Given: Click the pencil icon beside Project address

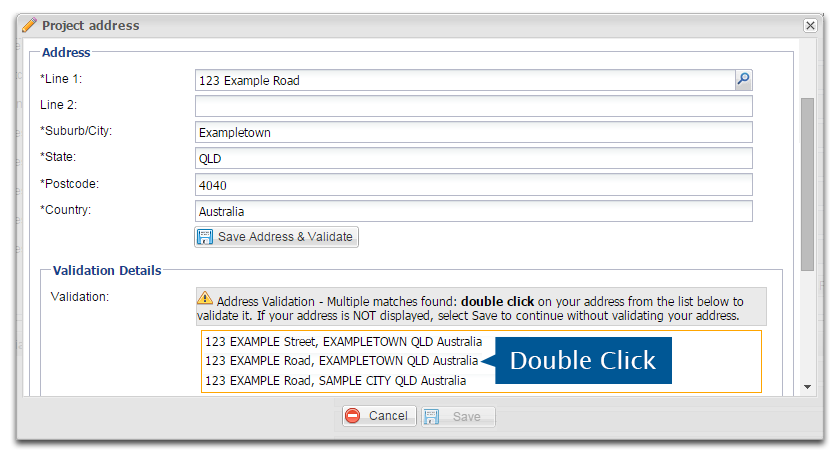Looking at the screenshot, I should point(29,25).
